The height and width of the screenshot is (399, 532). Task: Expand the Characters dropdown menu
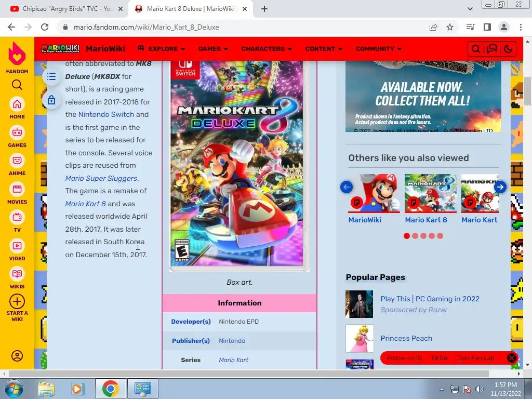267,49
